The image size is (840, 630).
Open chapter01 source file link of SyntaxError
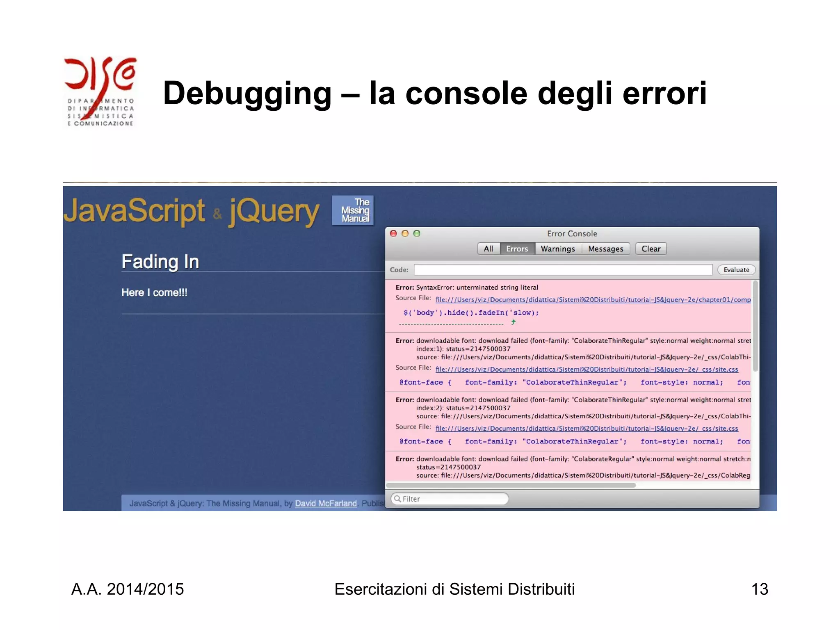coord(593,300)
